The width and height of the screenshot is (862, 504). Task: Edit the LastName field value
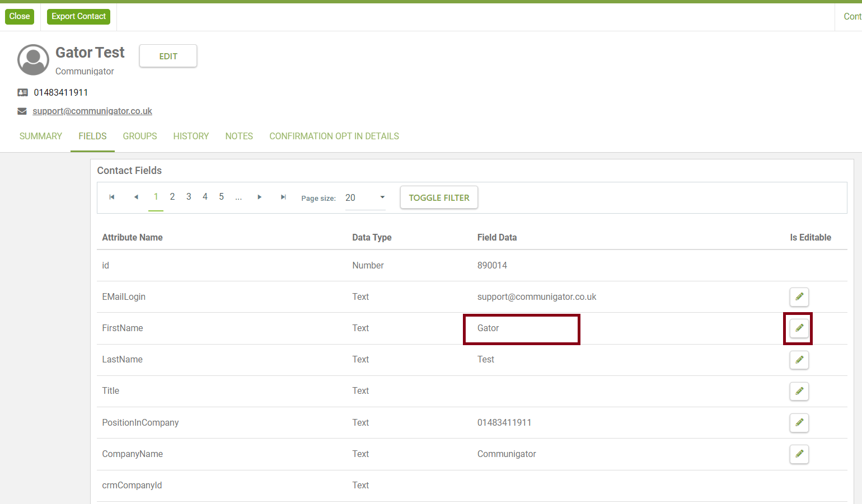(x=799, y=360)
